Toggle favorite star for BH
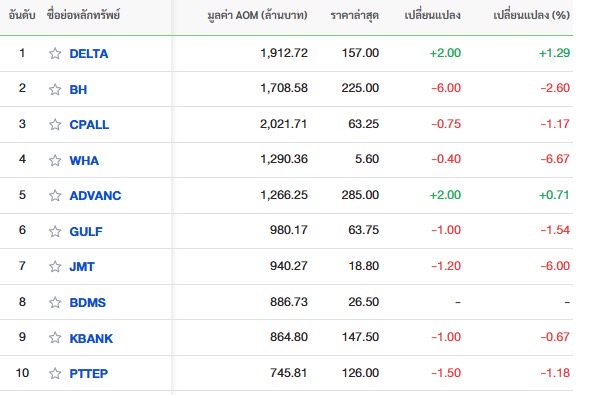Screen dimensions: 590x395 pos(55,90)
